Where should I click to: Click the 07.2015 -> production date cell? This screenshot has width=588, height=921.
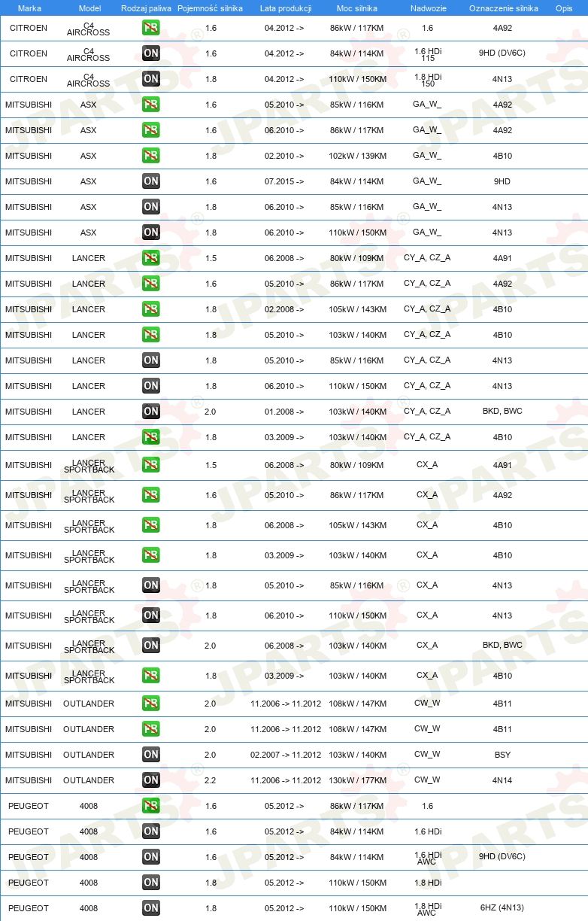click(284, 181)
